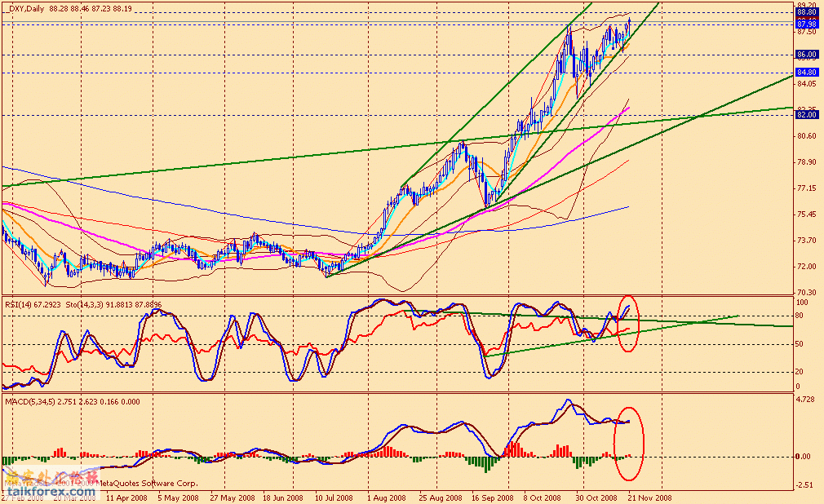Image resolution: width=824 pixels, height=504 pixels.
Task: Click the 100 level on oscillator scale
Action: [803, 303]
